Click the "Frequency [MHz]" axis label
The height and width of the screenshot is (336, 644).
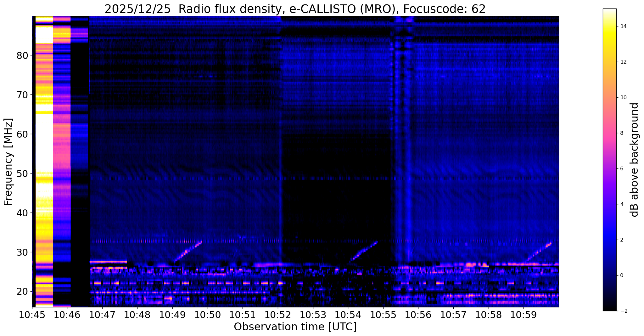8,162
